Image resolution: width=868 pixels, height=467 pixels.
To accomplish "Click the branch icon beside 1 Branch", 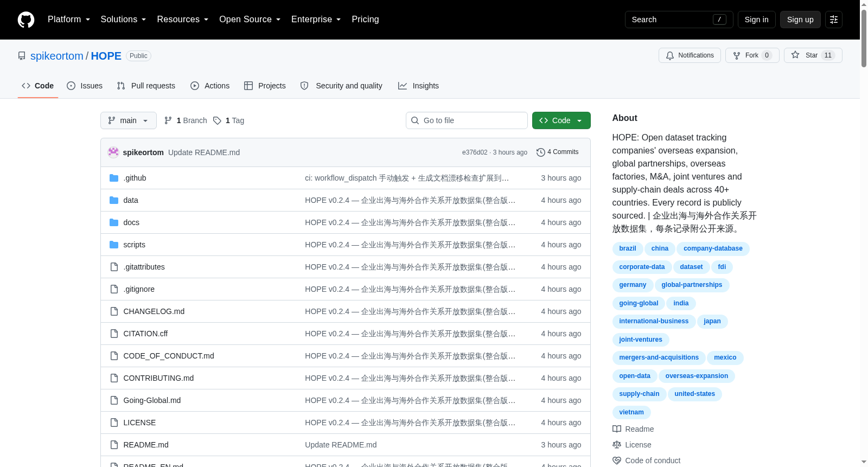I will tap(168, 120).
